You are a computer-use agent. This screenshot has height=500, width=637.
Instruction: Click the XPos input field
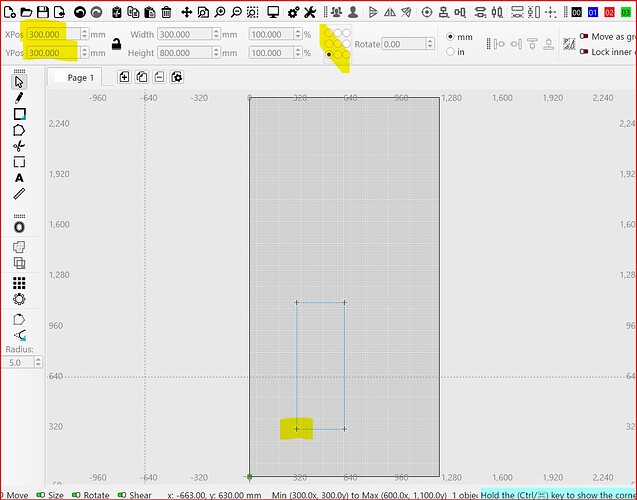point(54,34)
